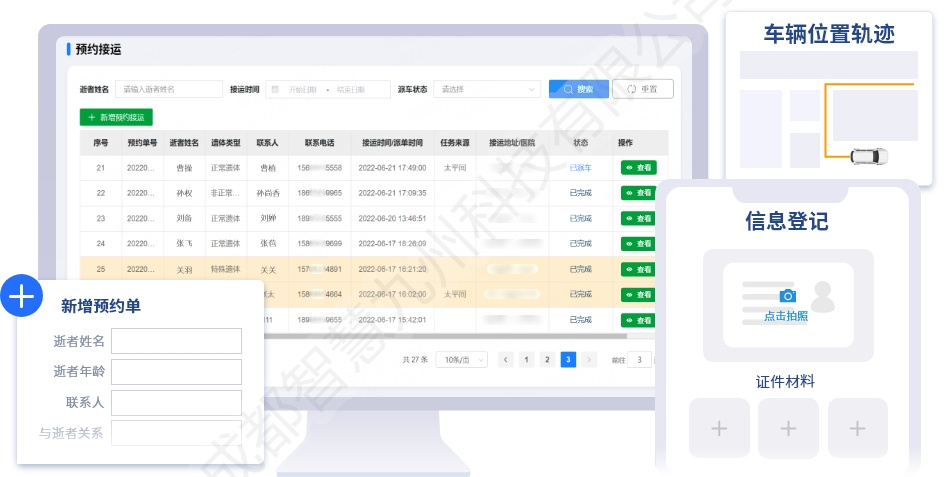The image size is (950, 477).
Task: Click the 逝者姓名 search input field
Action: point(168,89)
